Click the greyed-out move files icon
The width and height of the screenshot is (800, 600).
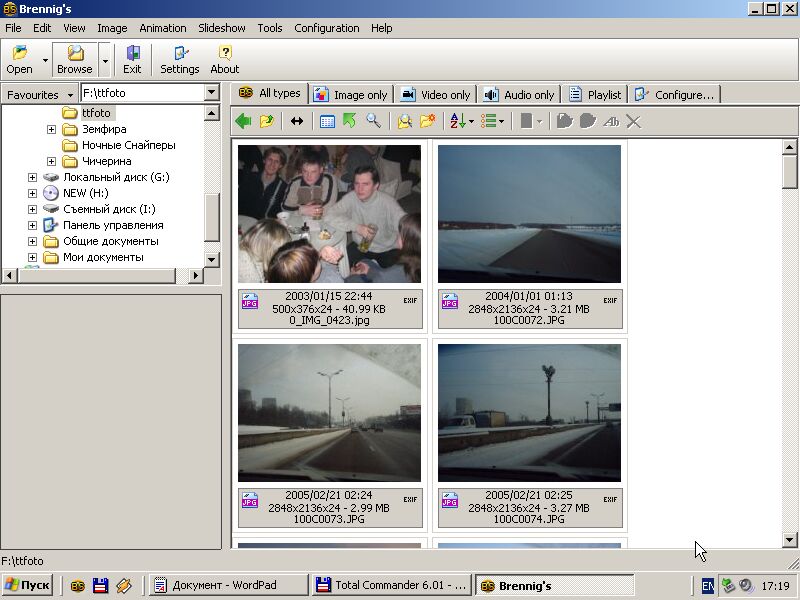click(x=588, y=121)
